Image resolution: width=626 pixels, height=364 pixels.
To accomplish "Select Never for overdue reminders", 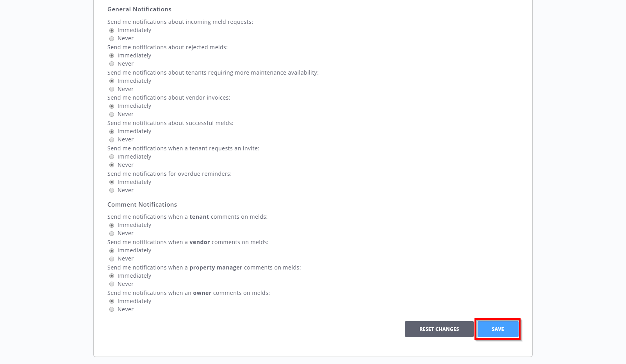I will [112, 190].
